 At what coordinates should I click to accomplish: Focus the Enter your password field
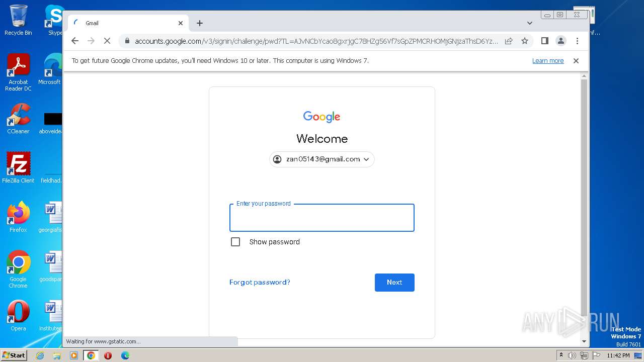click(x=322, y=218)
